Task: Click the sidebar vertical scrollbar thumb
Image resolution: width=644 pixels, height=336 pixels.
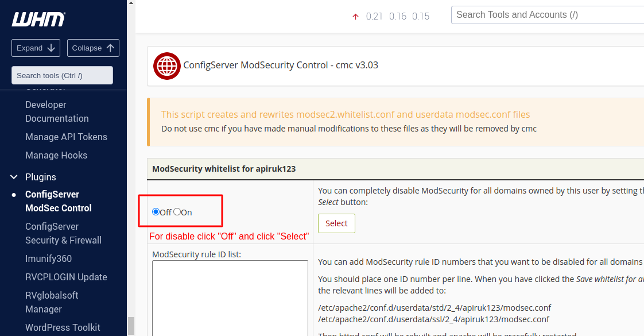Action: click(131, 326)
